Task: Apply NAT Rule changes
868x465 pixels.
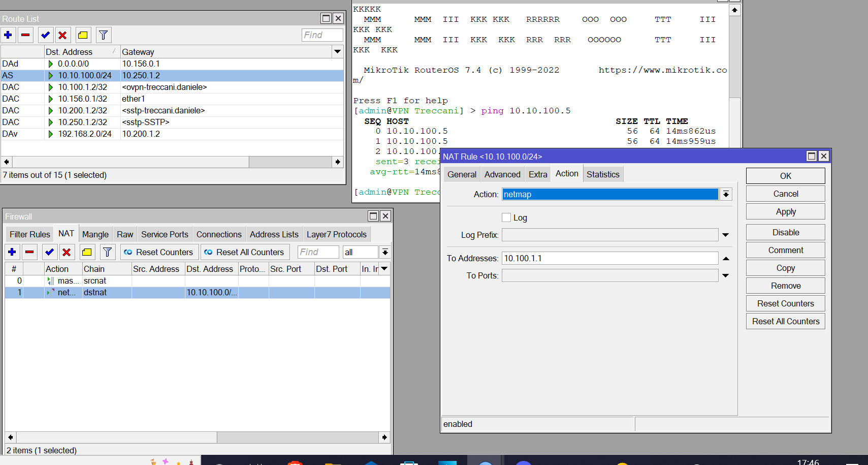Action: tap(786, 211)
